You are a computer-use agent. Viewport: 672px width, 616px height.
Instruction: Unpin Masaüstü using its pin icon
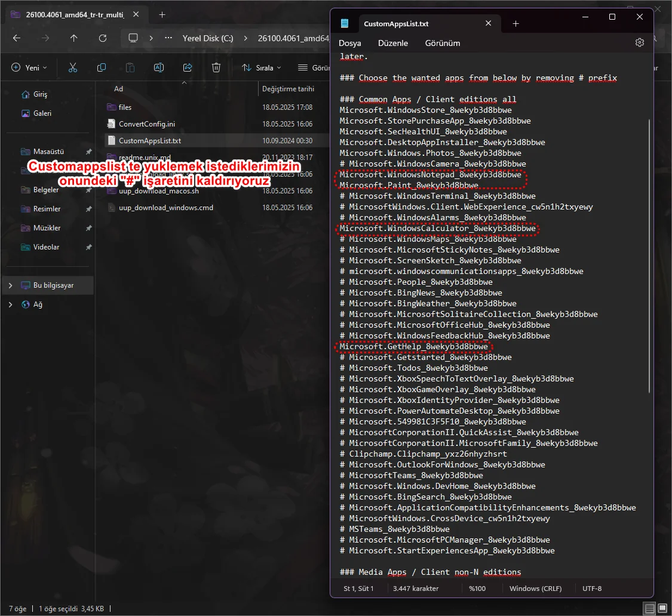(x=89, y=152)
